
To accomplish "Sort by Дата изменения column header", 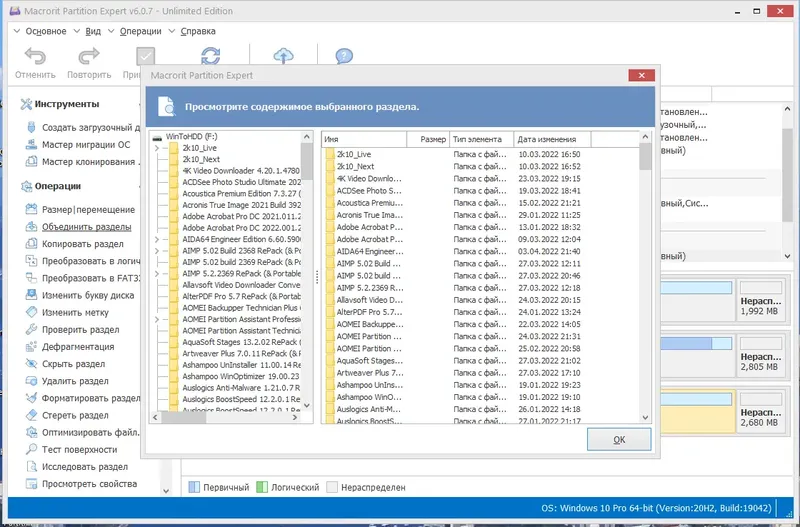I will coord(552,139).
